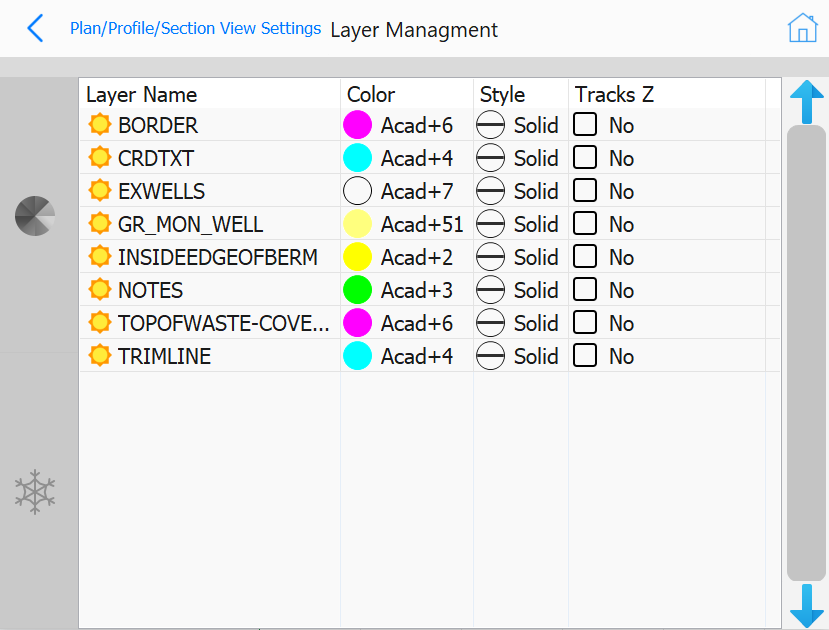The width and height of the screenshot is (829, 630).
Task: Select the INSIDEEDGEOFBERM layer name
Action: coord(218,257)
